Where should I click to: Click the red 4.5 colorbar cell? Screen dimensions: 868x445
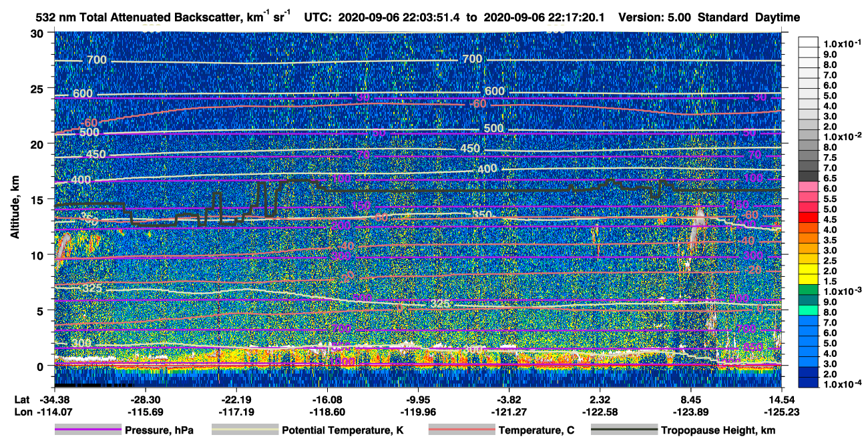click(809, 219)
